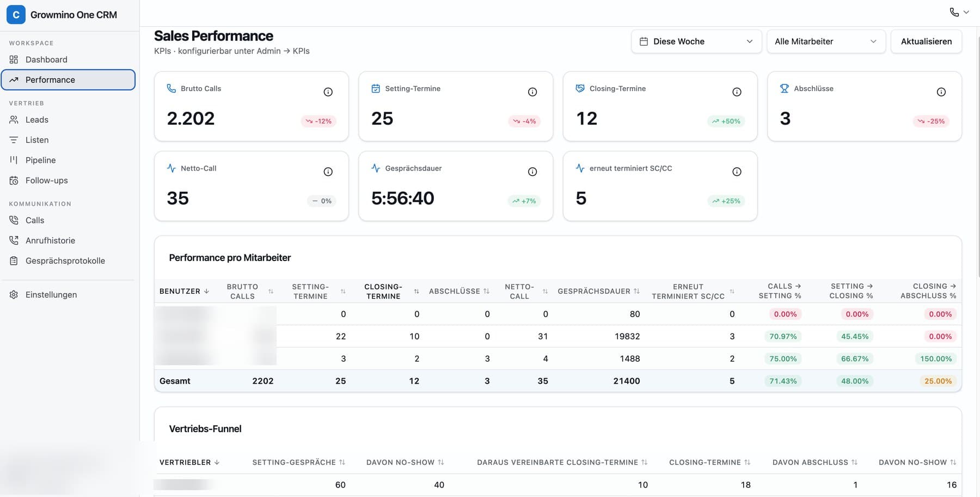Show info for erneut terminiert SC/CC card
Image resolution: width=980 pixels, height=497 pixels.
click(x=737, y=172)
